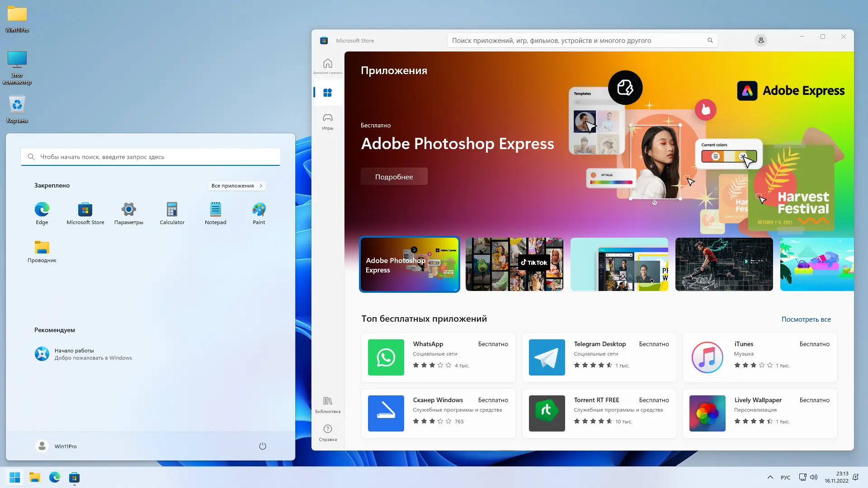Open the language switcher in taskbar
Screen dimensions: 868x488
(785, 478)
